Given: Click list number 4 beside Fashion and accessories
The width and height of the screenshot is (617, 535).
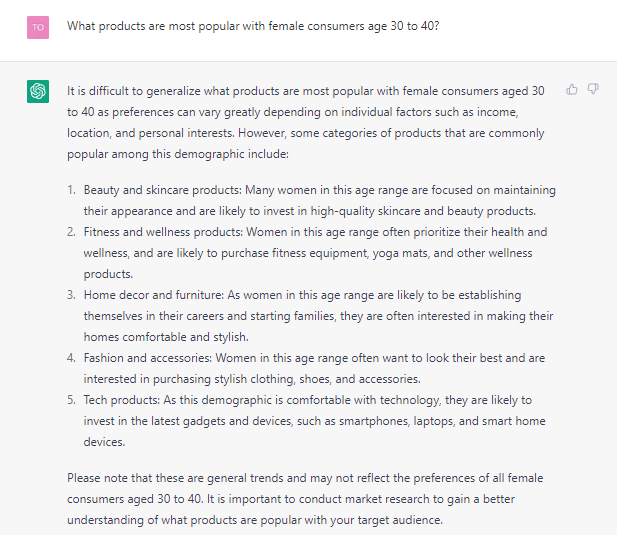Looking at the screenshot, I should pyautogui.click(x=72, y=358).
